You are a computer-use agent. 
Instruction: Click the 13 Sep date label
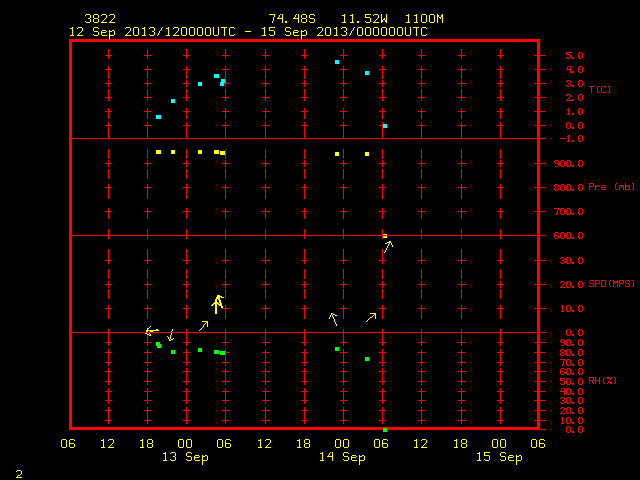click(185, 457)
